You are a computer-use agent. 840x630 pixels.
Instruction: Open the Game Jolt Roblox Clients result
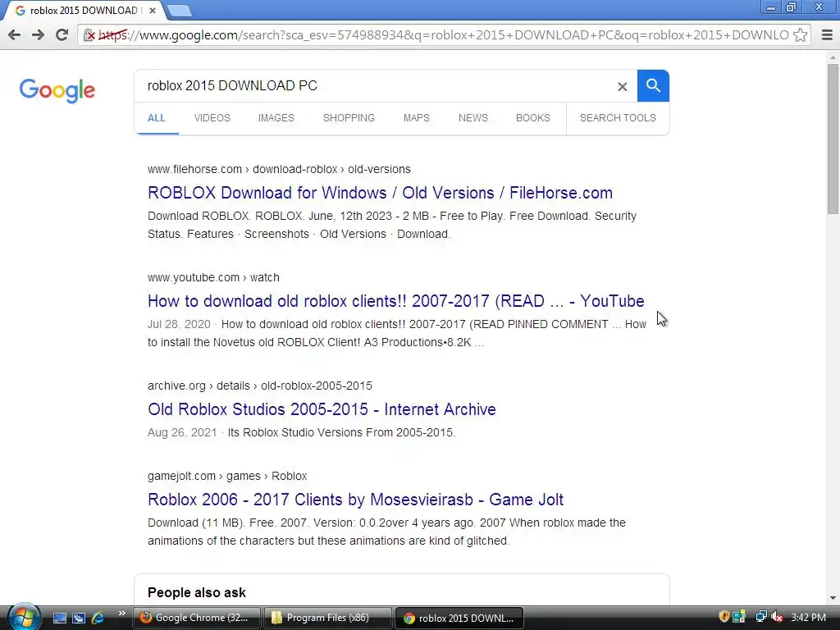pyautogui.click(x=356, y=500)
